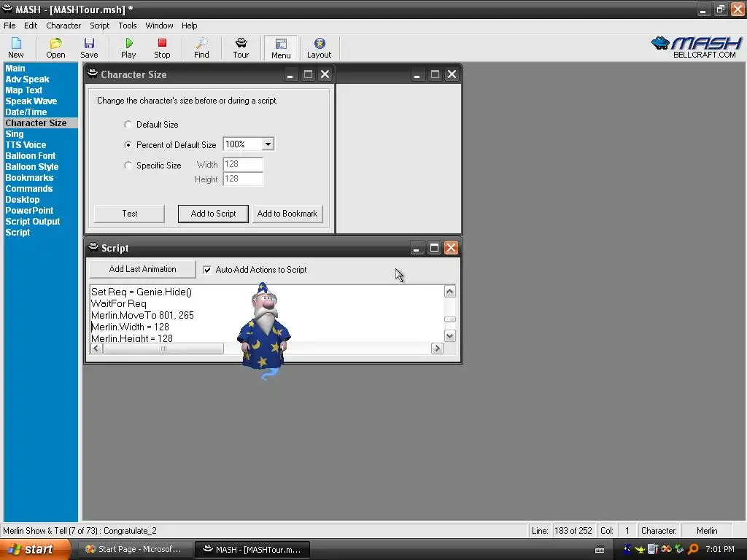Image resolution: width=747 pixels, height=560 pixels.
Task: Open the 100% percent size dropdown
Action: (x=268, y=144)
